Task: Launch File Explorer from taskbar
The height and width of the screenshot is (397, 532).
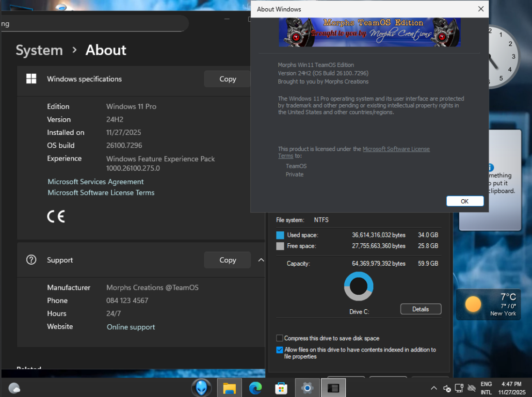Action: click(x=229, y=388)
